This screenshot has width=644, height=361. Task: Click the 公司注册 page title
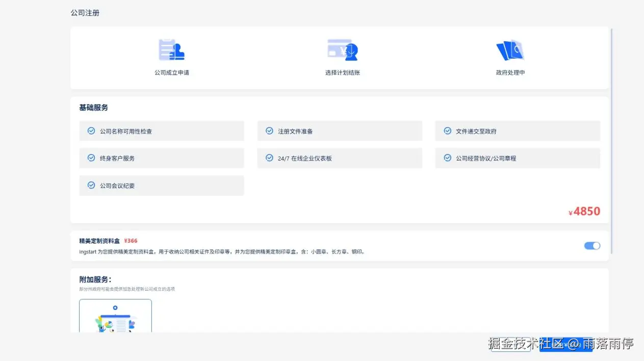tap(85, 13)
